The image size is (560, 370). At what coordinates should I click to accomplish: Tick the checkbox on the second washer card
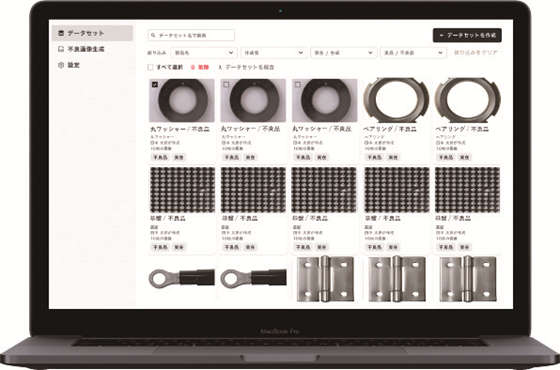coord(226,84)
